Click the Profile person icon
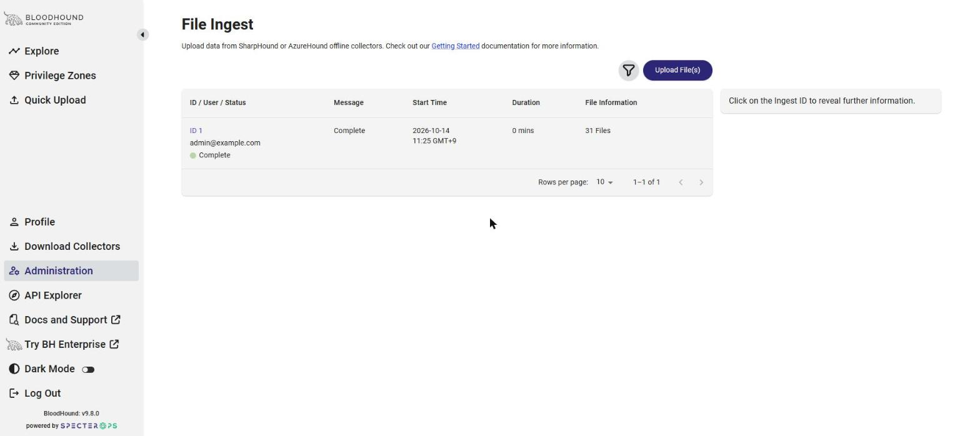This screenshot has height=436, width=980. [x=14, y=222]
